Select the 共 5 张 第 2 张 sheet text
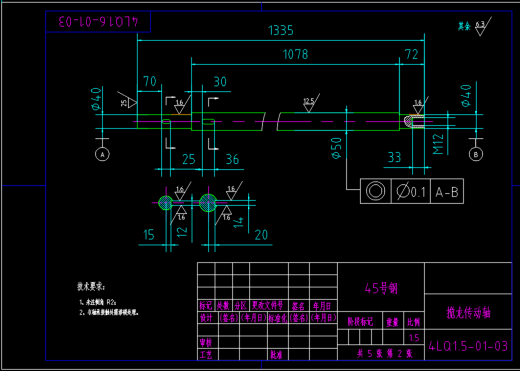Viewport: 520px width, 371px height. click(x=385, y=353)
